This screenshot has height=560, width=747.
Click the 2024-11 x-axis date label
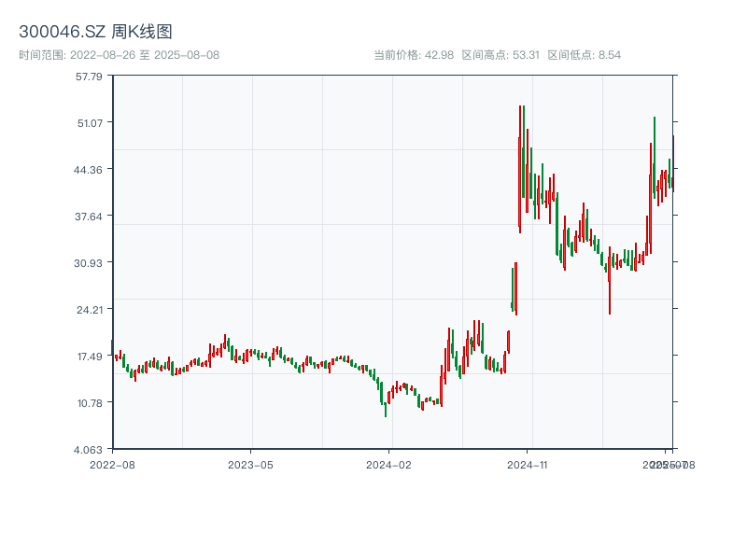pos(527,464)
